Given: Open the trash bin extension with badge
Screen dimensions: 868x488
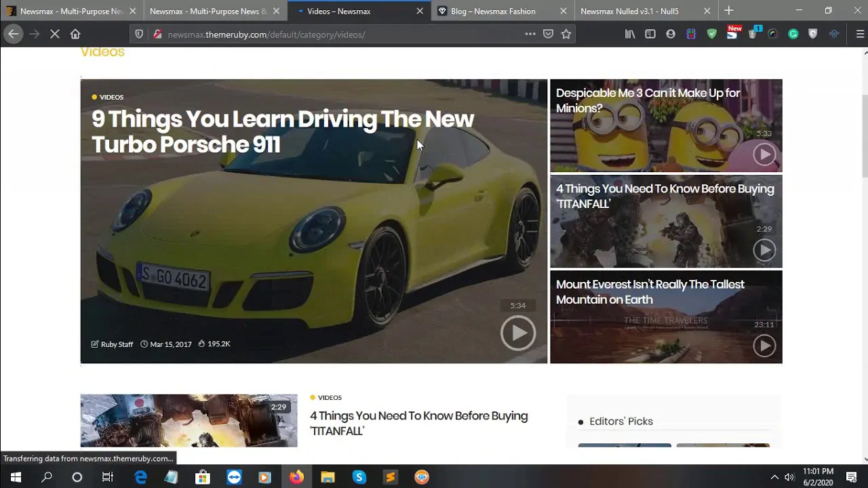Looking at the screenshot, I should (753, 33).
